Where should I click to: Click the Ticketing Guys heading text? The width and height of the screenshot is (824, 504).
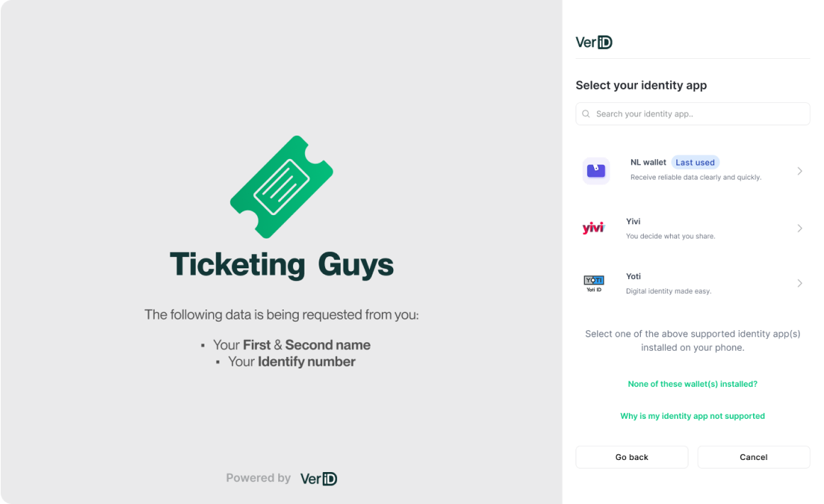[282, 265]
